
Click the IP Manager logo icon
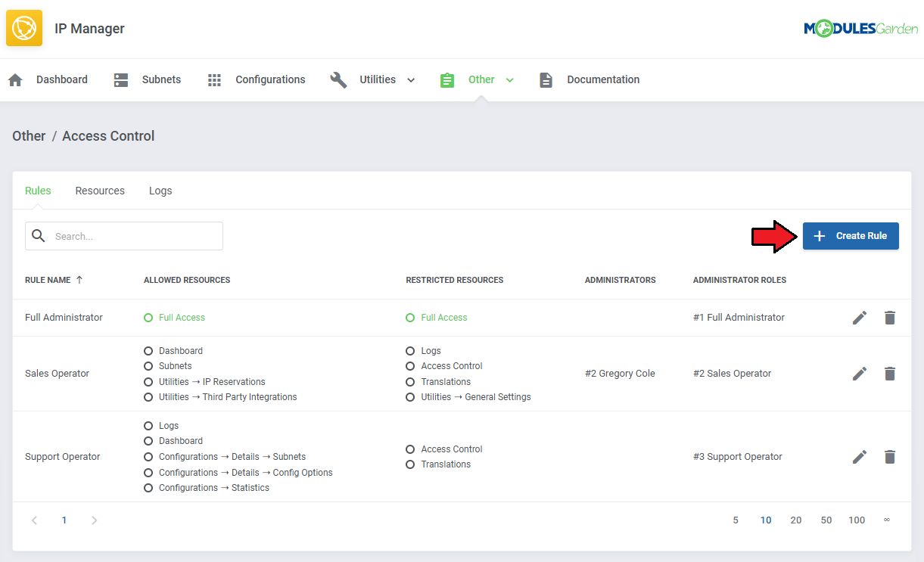[24, 29]
